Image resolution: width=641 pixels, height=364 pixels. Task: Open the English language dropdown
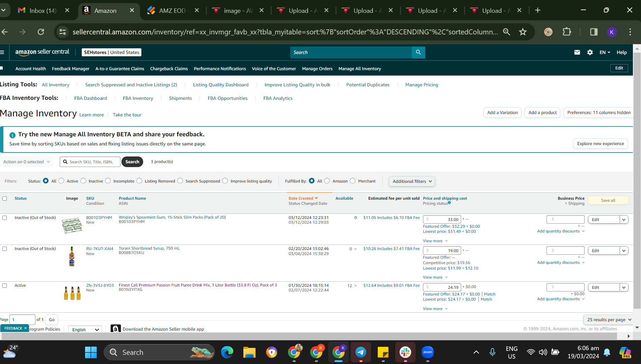(85, 330)
